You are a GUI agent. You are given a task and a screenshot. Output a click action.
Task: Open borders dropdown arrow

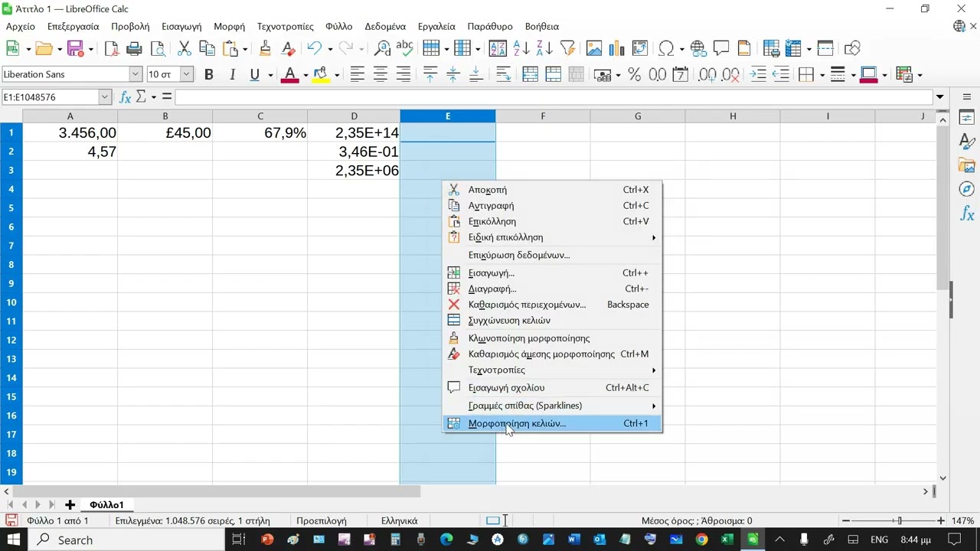(x=822, y=75)
